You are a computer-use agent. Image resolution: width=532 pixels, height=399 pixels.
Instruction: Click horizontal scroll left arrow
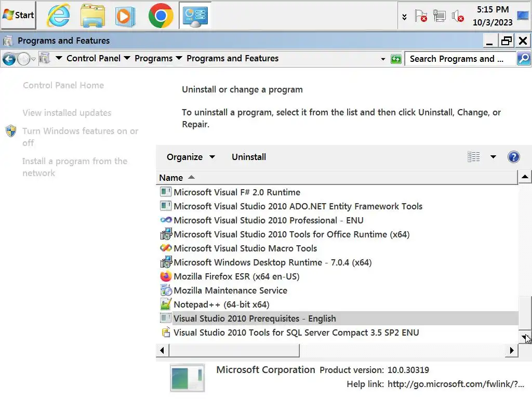pyautogui.click(x=162, y=351)
